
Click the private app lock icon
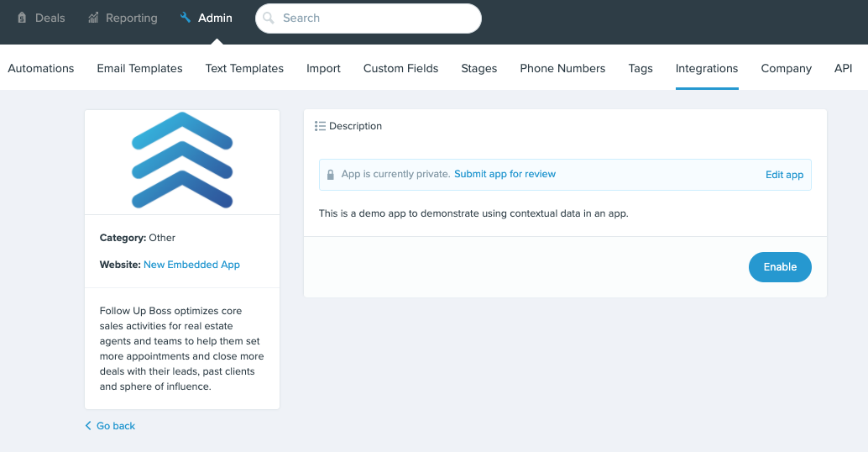coord(331,175)
